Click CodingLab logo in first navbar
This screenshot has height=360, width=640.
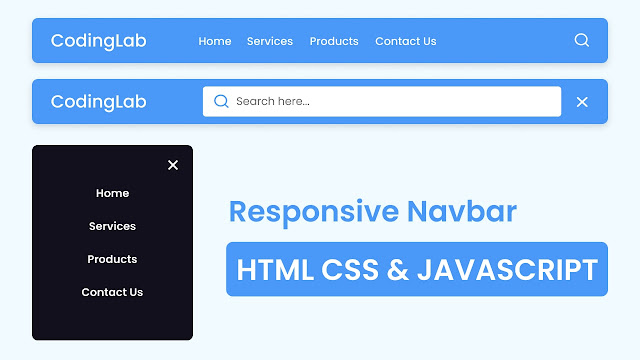(x=98, y=41)
